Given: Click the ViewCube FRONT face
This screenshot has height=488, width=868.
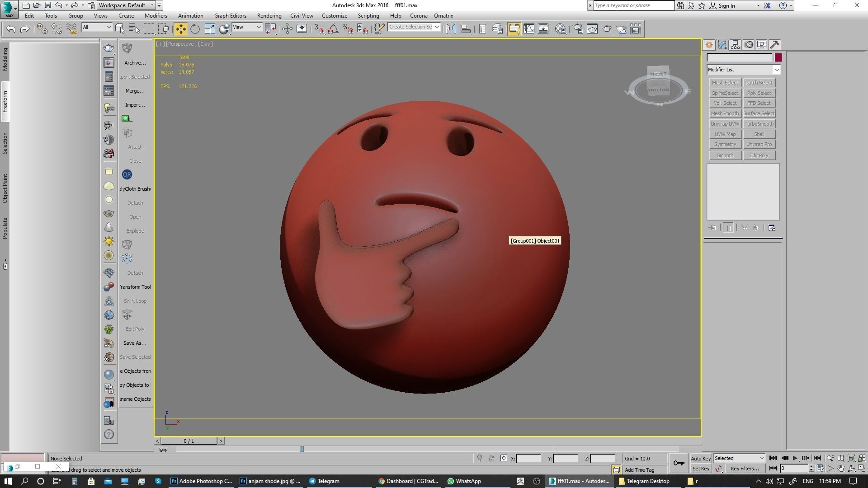Looking at the screenshot, I should pyautogui.click(x=658, y=75).
